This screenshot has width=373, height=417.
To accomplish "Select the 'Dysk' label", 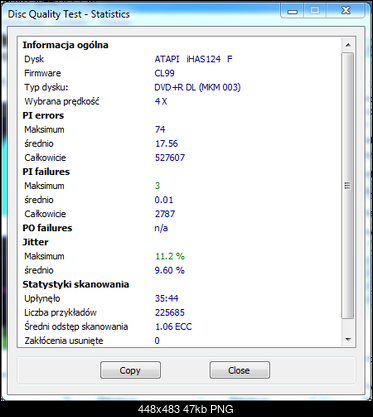I will point(34,59).
